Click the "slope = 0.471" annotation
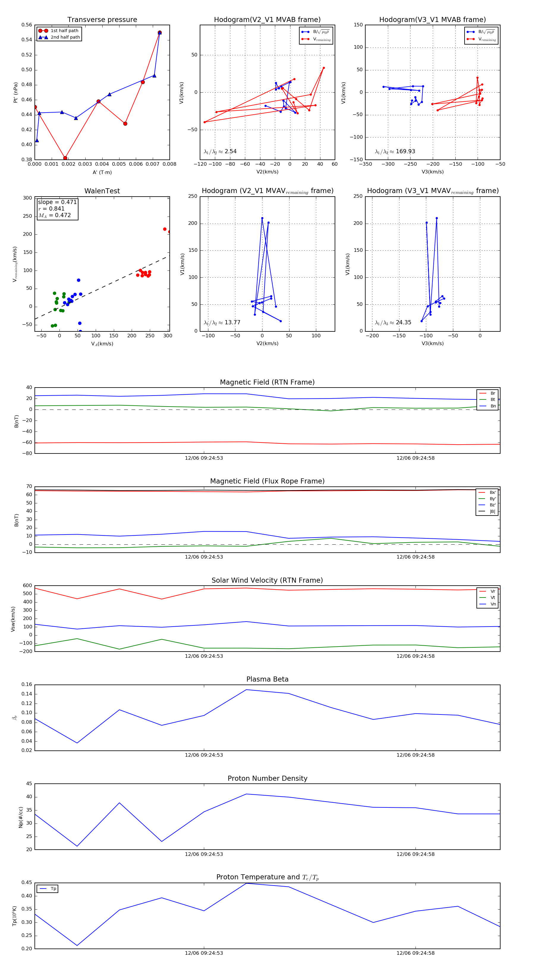This screenshot has height=980, width=535. point(57,202)
